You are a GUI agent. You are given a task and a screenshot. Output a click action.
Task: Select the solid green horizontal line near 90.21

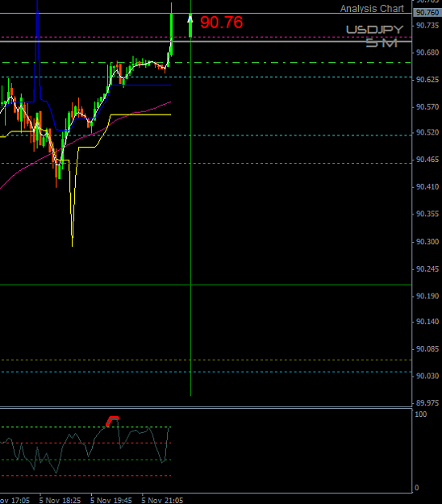206,285
